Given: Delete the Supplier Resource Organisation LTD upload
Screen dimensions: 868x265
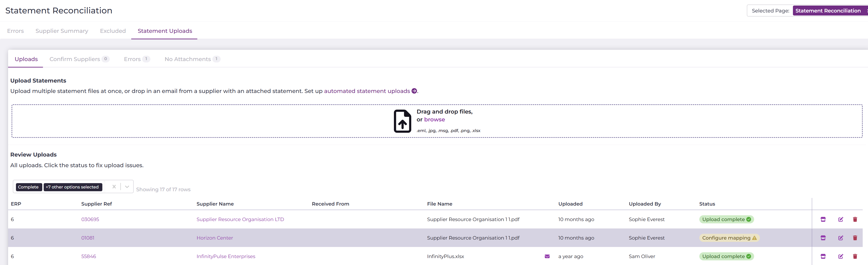Looking at the screenshot, I should (x=855, y=219).
